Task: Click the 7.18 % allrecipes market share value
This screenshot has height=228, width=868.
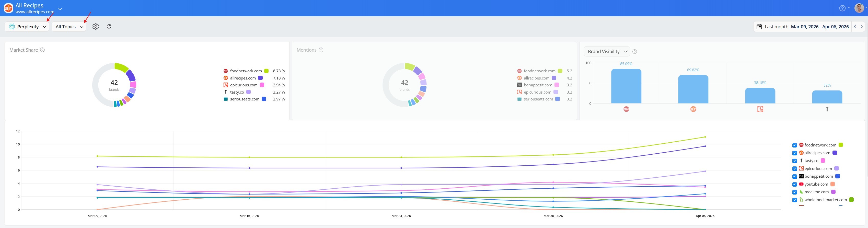Action: (x=279, y=78)
